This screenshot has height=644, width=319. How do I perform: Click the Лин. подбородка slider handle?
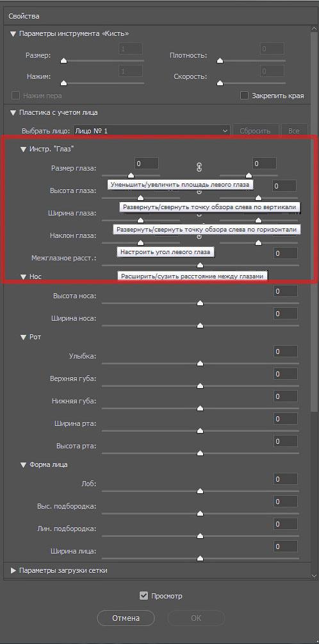pyautogui.click(x=200, y=536)
